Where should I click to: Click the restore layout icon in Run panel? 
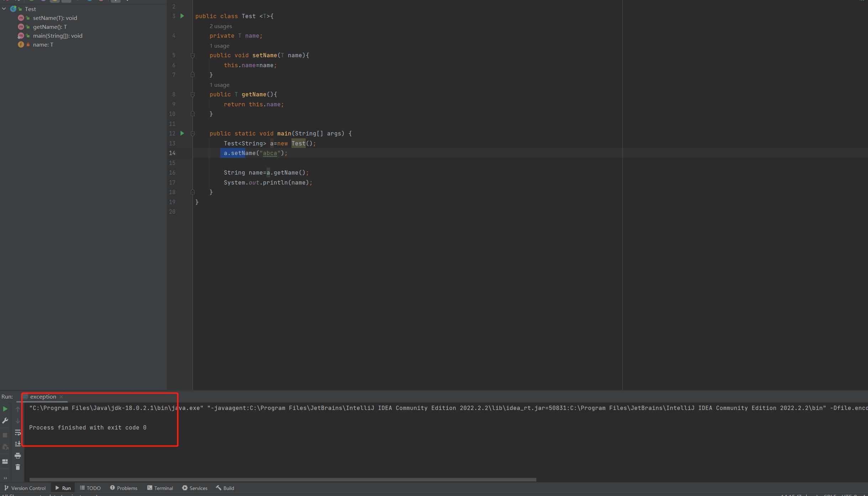coord(5,462)
